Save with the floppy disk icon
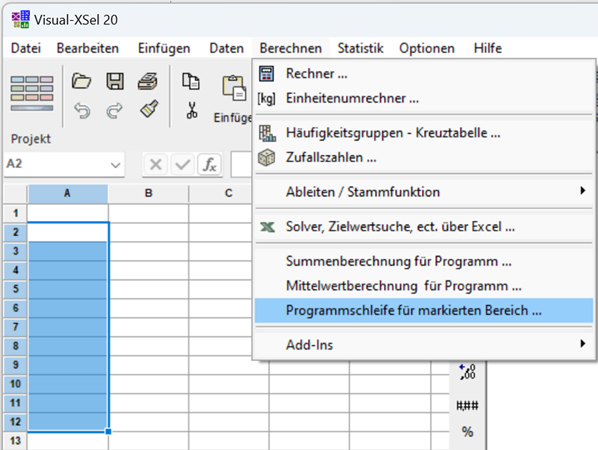598x450 pixels. click(x=115, y=81)
